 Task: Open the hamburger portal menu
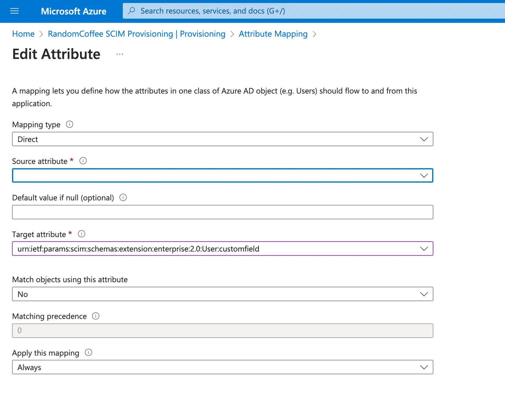click(15, 11)
